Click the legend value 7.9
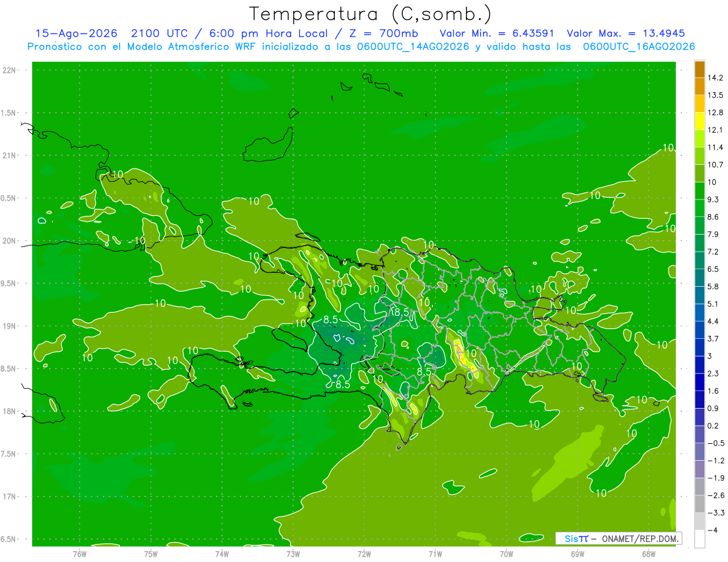The image size is (728, 562). coord(714,234)
